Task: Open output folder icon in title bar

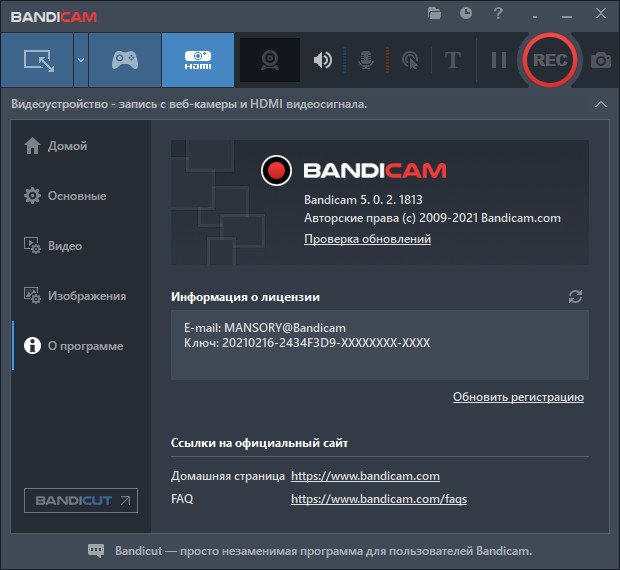Action: pos(434,13)
